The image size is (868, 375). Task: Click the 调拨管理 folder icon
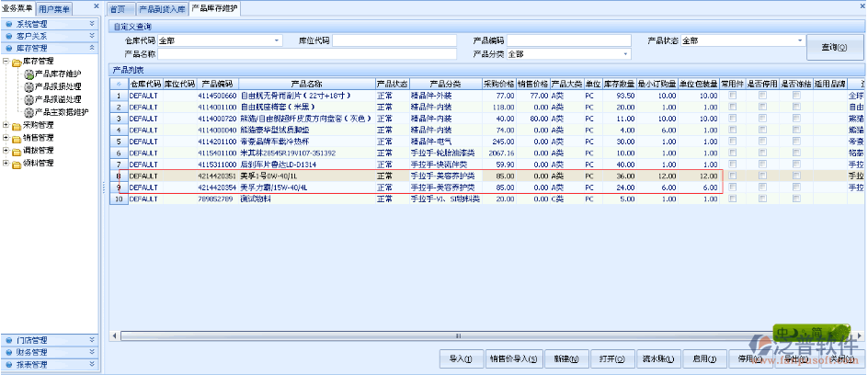17,151
